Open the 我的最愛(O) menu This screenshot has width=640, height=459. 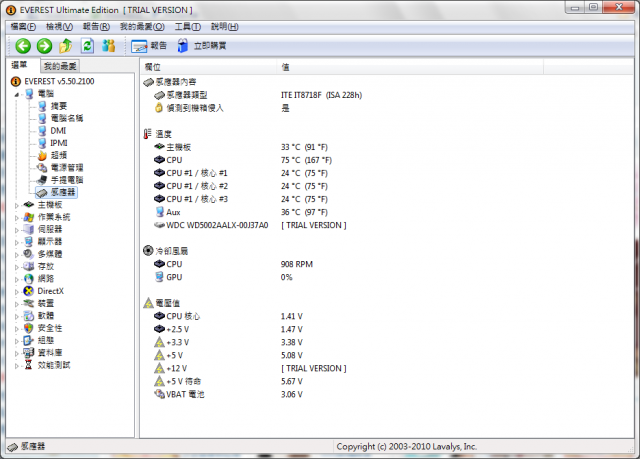(x=142, y=27)
